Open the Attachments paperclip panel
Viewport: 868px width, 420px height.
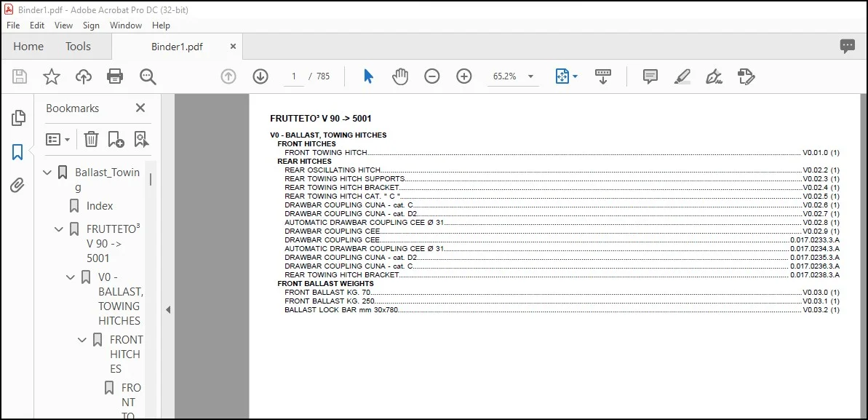(17, 185)
